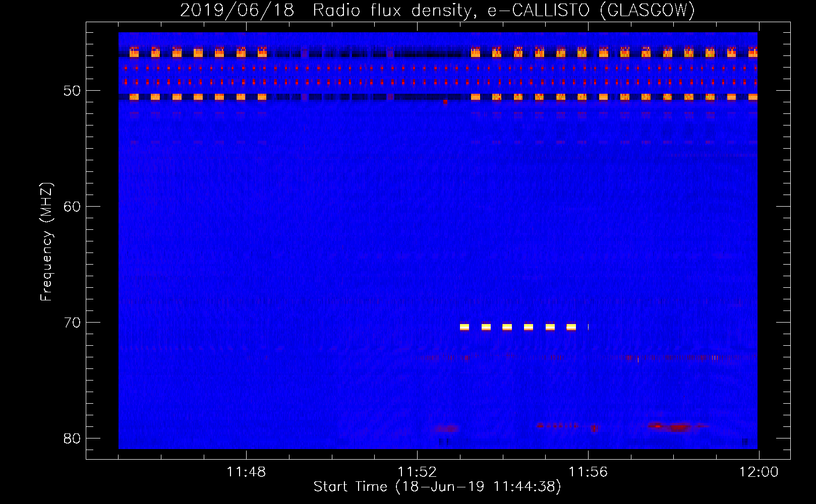Screen dimensions: 816x504
Task: Click the red emission patch near 80 MHz at 11:52:30
Action: (x=447, y=428)
